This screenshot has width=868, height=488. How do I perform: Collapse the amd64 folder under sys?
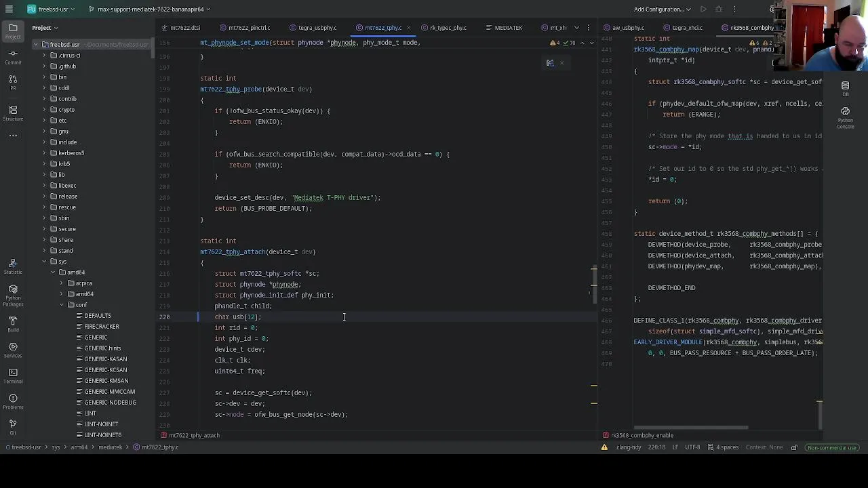(54, 272)
